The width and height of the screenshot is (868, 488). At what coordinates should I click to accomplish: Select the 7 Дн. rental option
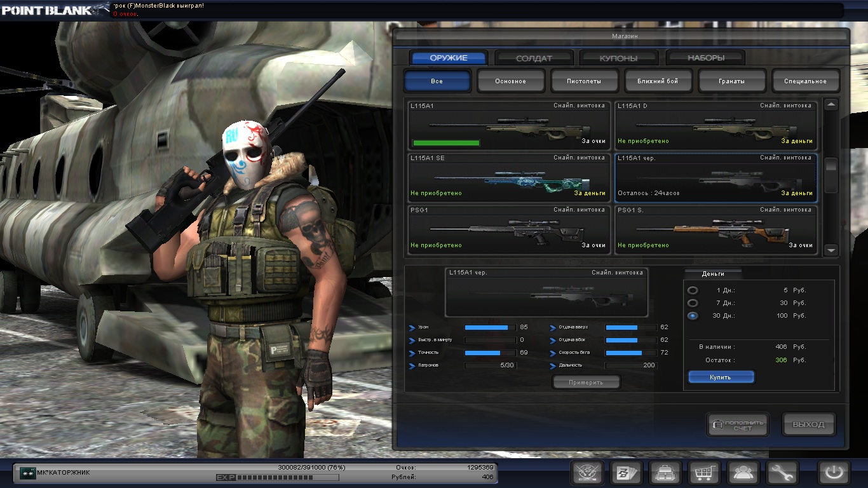693,303
